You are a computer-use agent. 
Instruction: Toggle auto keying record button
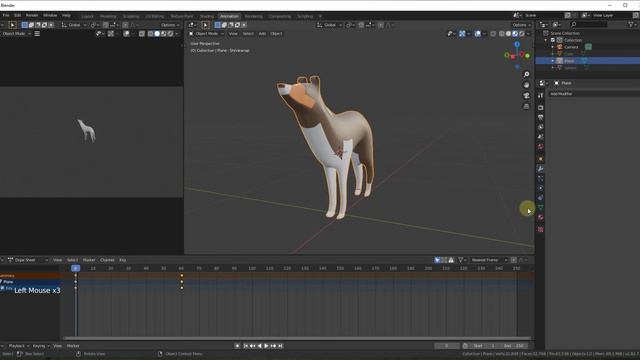point(238,346)
